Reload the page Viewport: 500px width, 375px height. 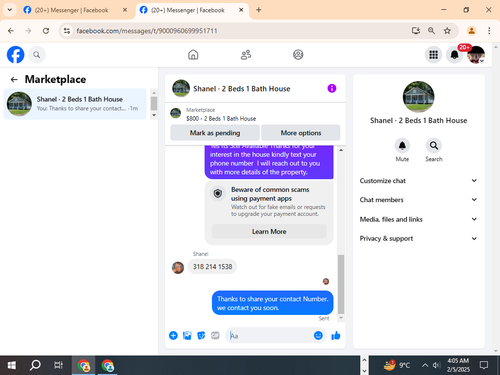coord(46,31)
